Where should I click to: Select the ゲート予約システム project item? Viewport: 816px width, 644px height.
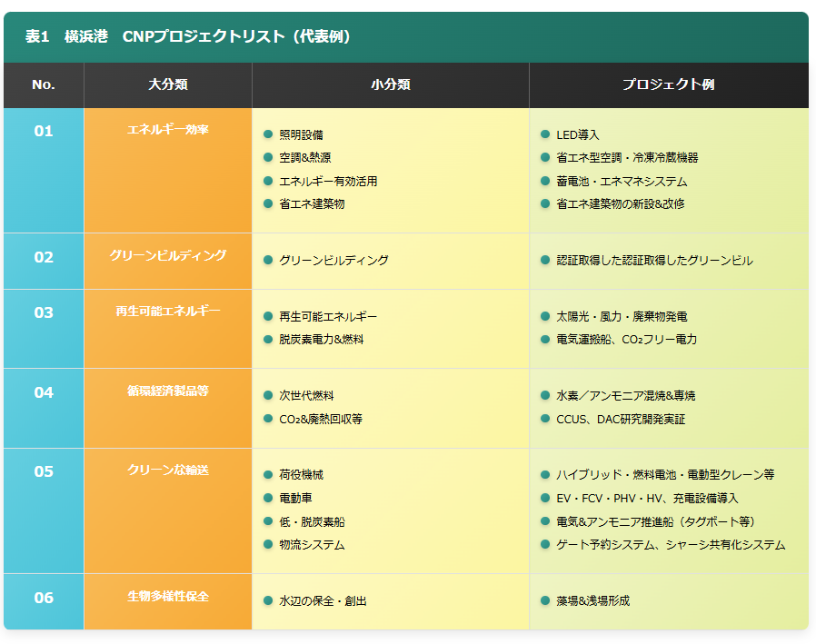[x=671, y=545]
